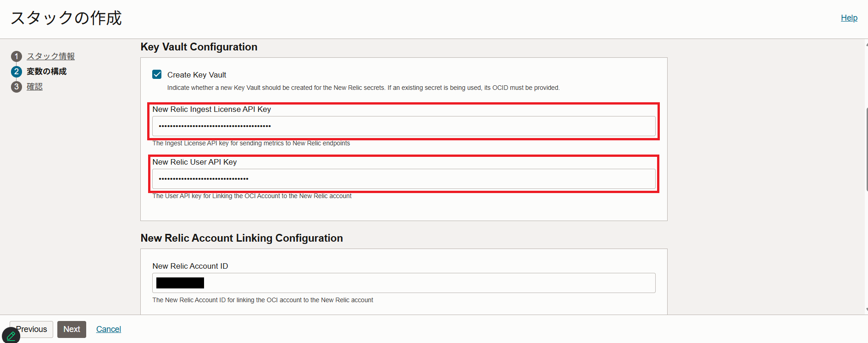Uncheck the Create Key Vault checkbox
Image resolution: width=868 pixels, height=343 pixels.
pos(157,74)
